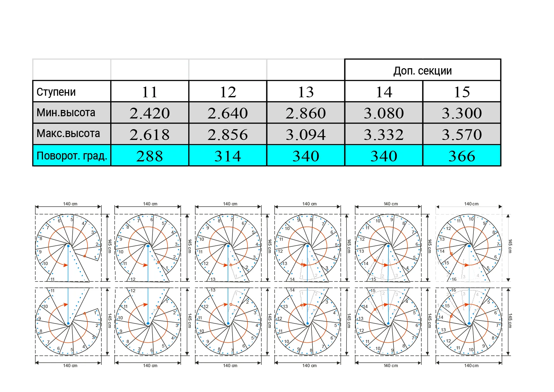Click the bottom-row 12-step staircase diagram

(148, 322)
